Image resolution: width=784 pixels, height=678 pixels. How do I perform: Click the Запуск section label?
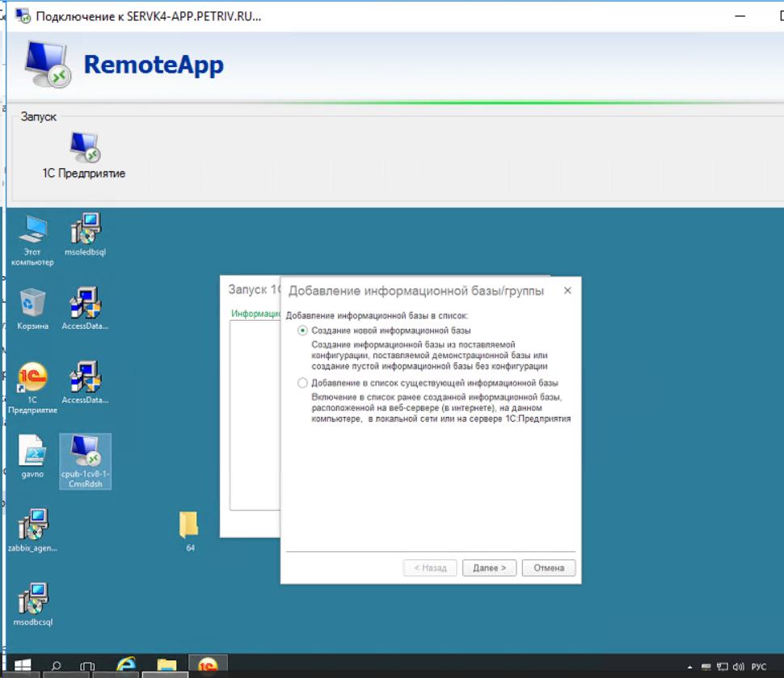(39, 117)
